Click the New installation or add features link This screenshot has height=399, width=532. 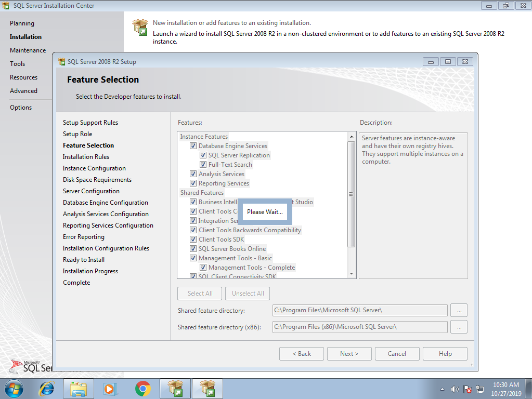pos(232,23)
